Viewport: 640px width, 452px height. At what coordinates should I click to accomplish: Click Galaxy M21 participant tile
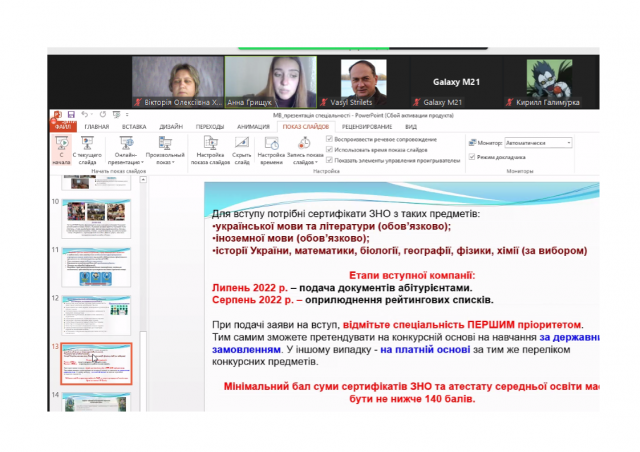pos(456,82)
